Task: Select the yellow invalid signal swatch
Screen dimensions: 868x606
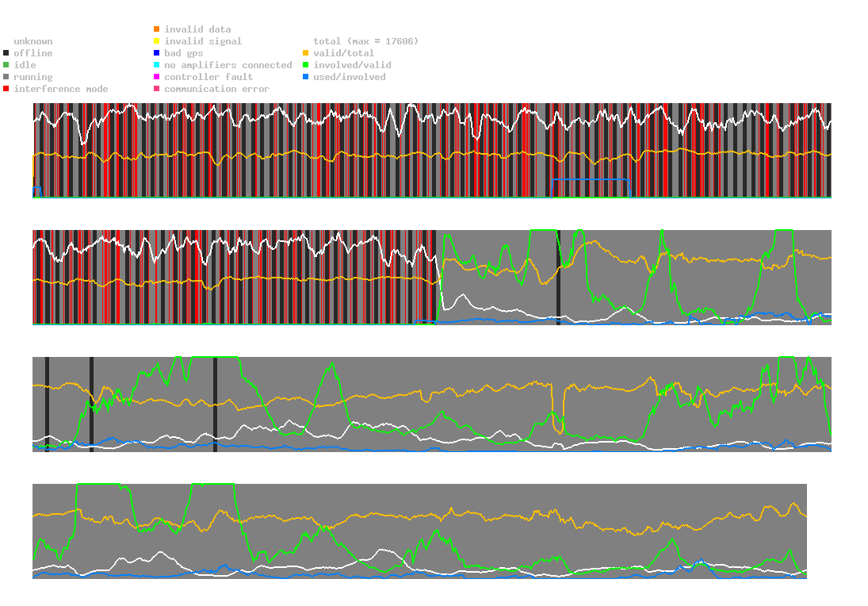Action: pos(157,41)
